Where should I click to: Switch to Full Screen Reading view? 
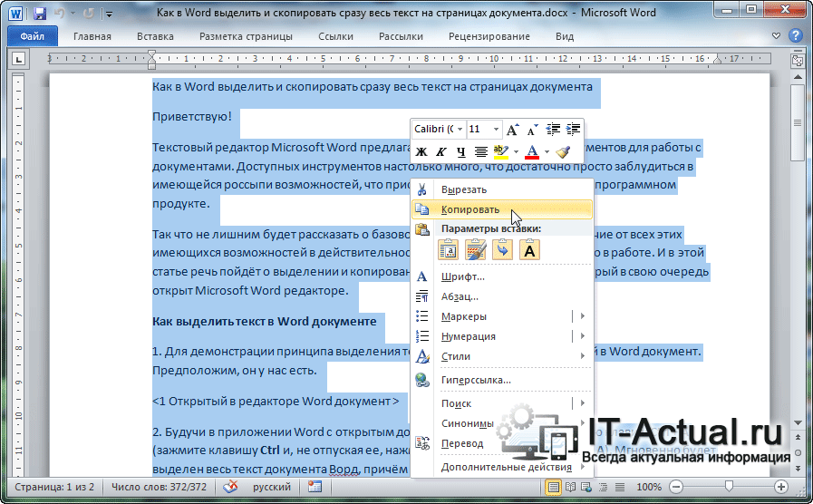570,487
